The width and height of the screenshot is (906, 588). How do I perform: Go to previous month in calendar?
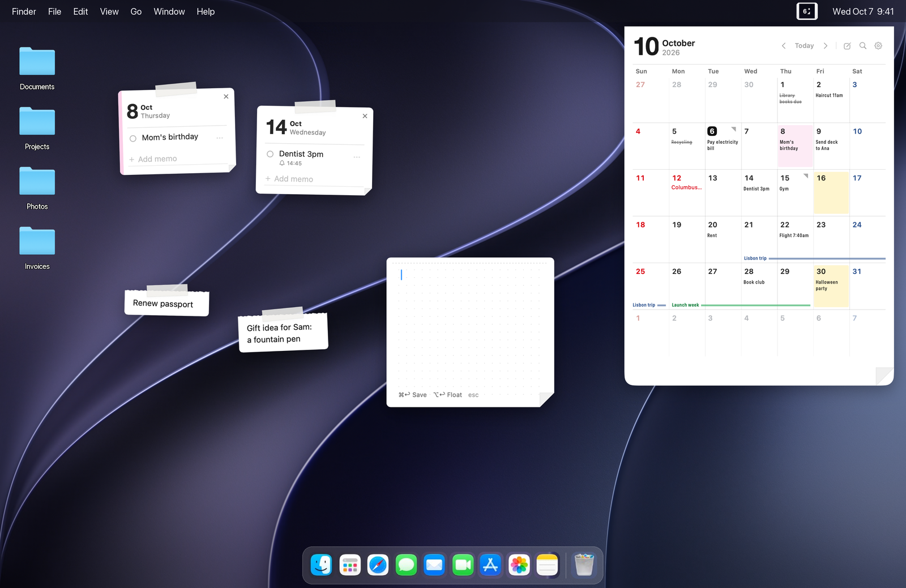point(784,46)
